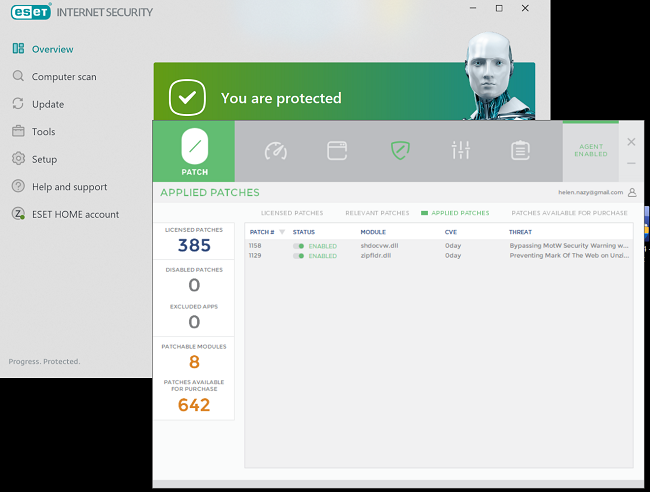The image size is (650, 492).
Task: Toggle the AGENT ENABLED button
Action: [591, 151]
